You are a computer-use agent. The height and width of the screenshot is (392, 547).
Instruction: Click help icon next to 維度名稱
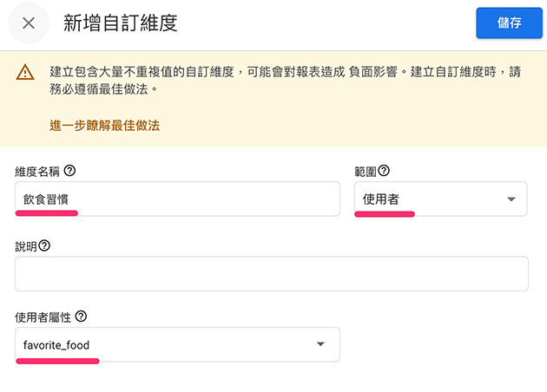click(70, 171)
